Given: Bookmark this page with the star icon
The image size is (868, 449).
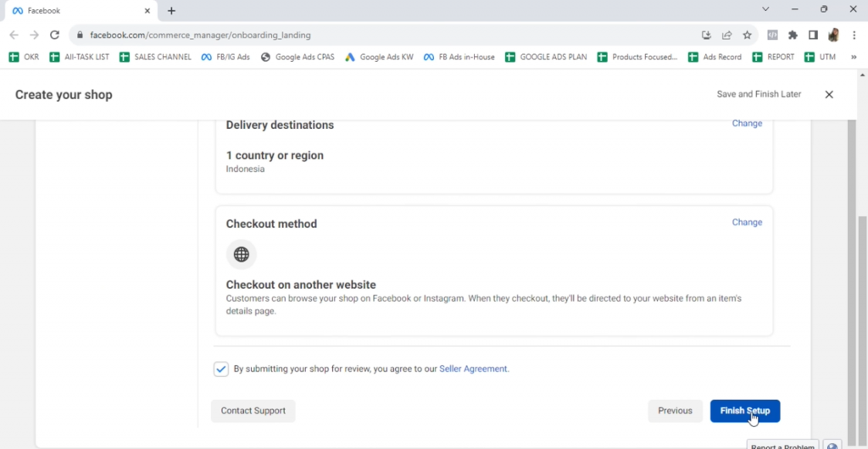Looking at the screenshot, I should click(x=747, y=35).
